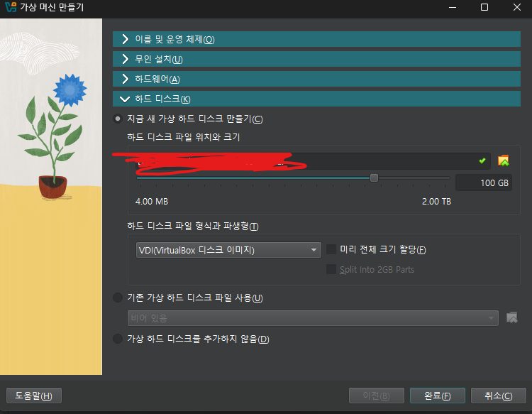Viewport: 532px width, 414px height.
Task: Open folder browser icon for disk file location
Action: pos(503,160)
